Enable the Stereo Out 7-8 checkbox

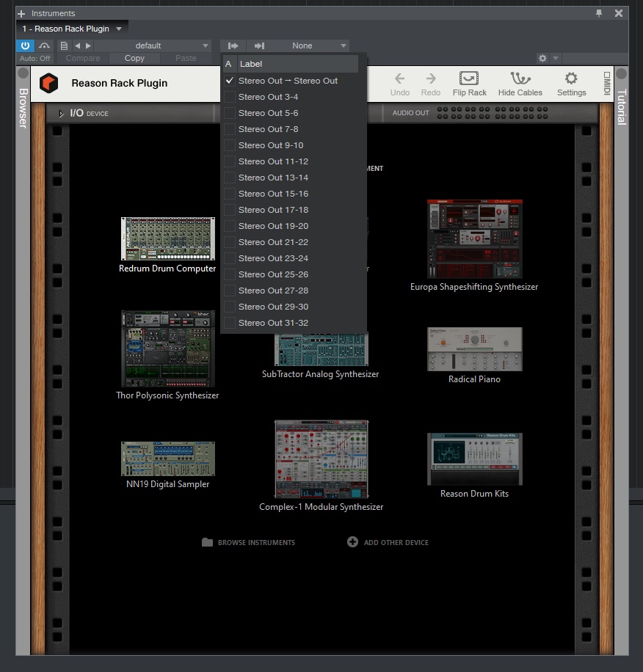pyautogui.click(x=230, y=129)
